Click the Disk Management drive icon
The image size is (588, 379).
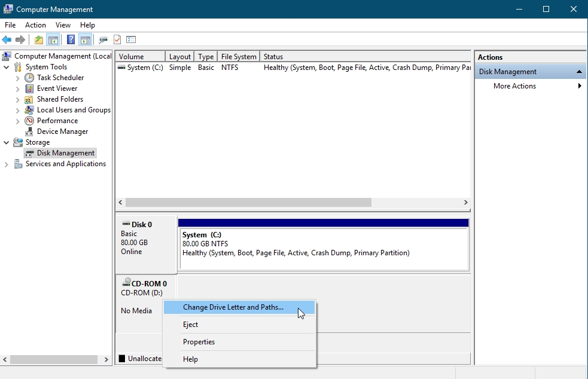[29, 153]
